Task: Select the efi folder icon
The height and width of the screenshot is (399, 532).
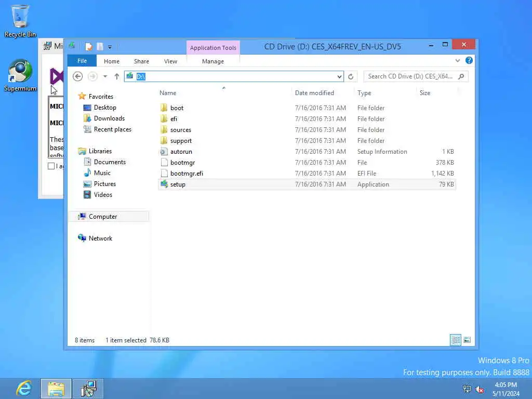Action: tap(164, 119)
